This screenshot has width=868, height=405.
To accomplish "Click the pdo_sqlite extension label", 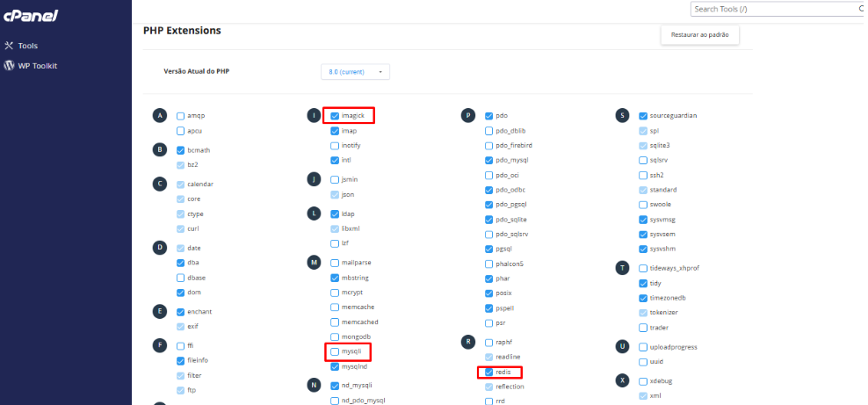I will tap(511, 220).
